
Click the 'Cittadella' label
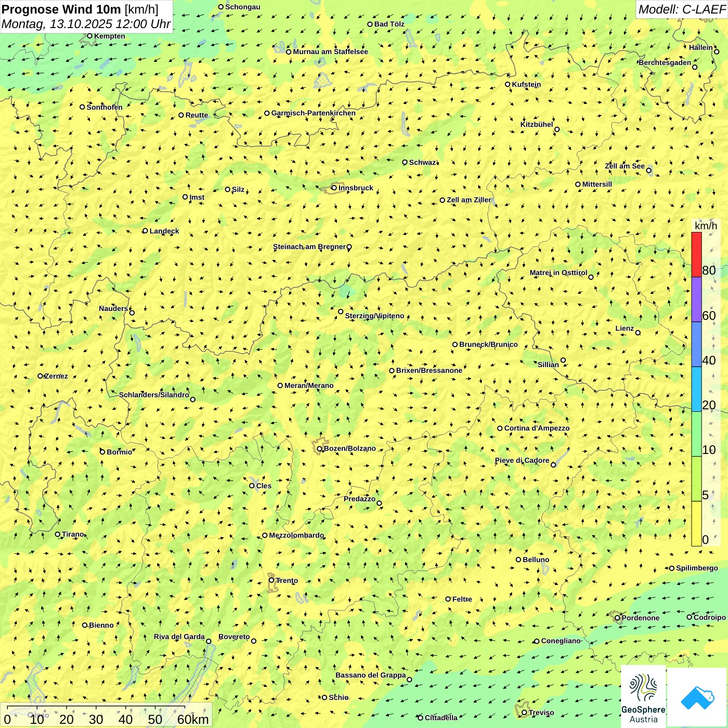[x=441, y=718]
